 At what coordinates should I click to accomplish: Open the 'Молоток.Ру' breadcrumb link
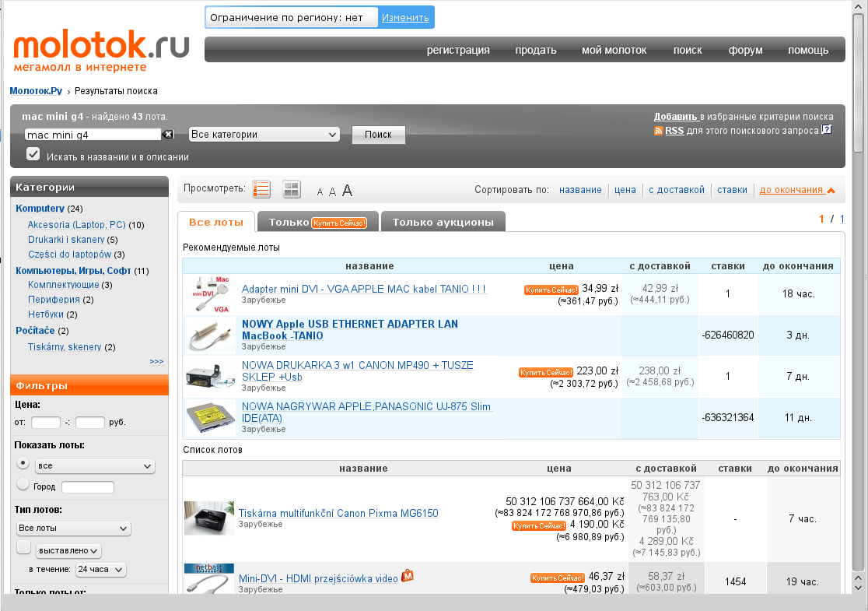pos(36,91)
